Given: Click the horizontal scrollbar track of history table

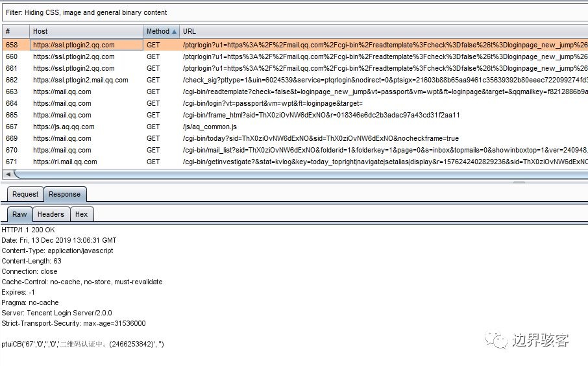Looking at the screenshot, I should coord(300,175).
